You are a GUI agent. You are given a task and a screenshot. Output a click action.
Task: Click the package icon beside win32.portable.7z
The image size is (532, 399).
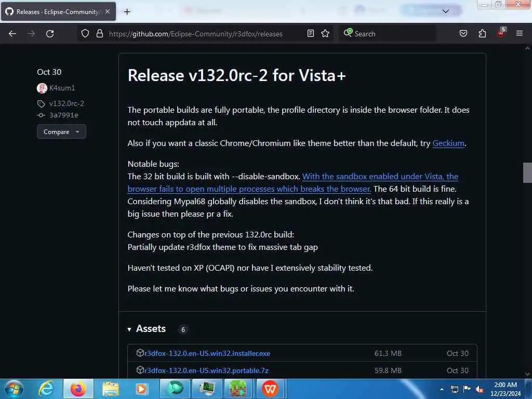tap(140, 370)
